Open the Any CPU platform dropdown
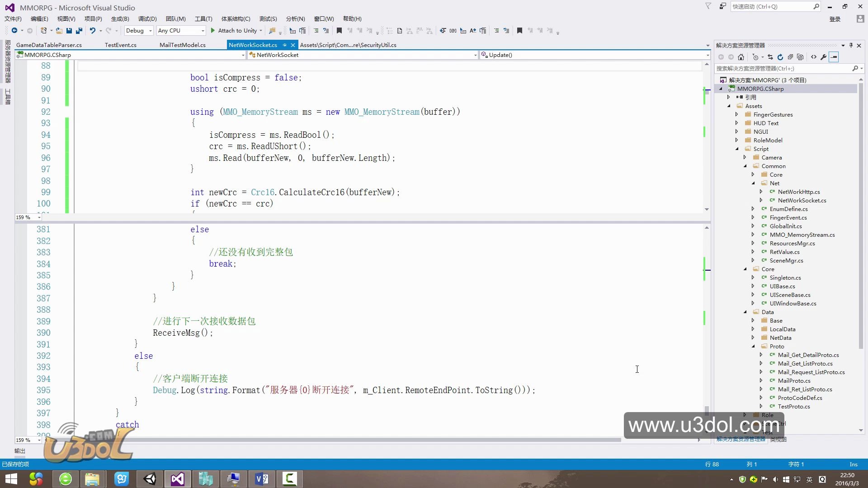Screen dimensions: 868x488 [203, 30]
